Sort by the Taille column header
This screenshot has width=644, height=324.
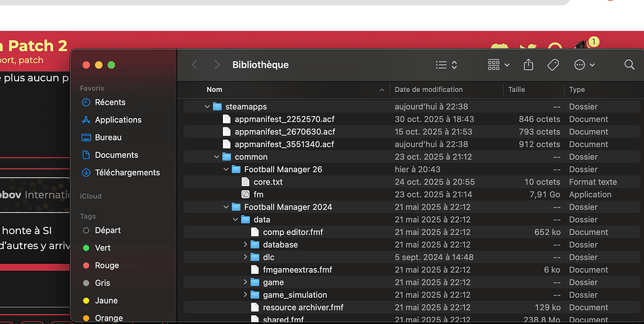(517, 90)
